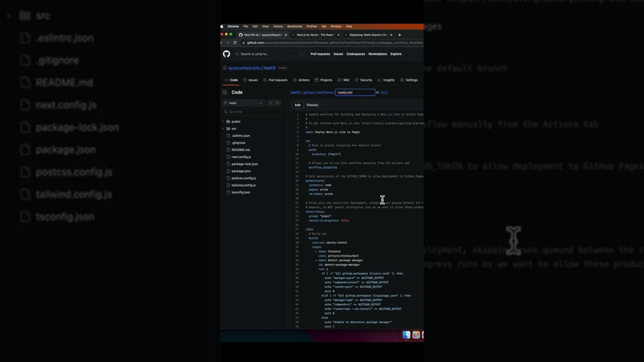Click the plus icon next to branch selector
The width and height of the screenshot is (644, 362).
(271, 103)
